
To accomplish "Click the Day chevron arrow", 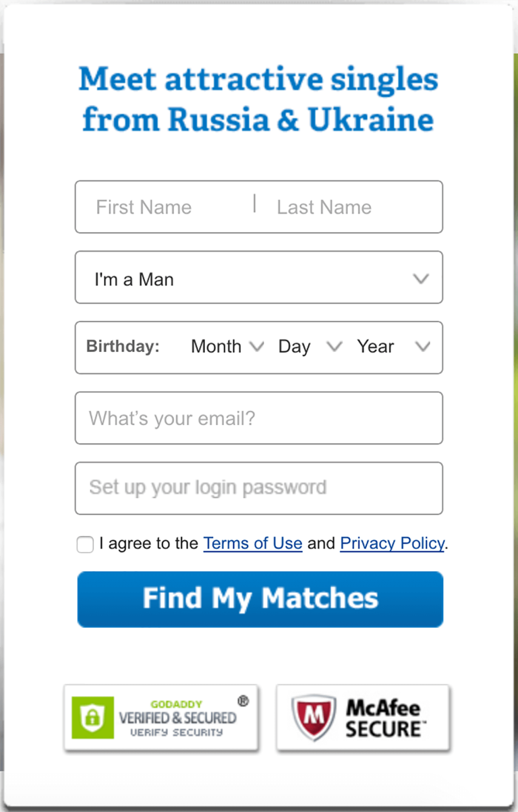I will [x=335, y=347].
